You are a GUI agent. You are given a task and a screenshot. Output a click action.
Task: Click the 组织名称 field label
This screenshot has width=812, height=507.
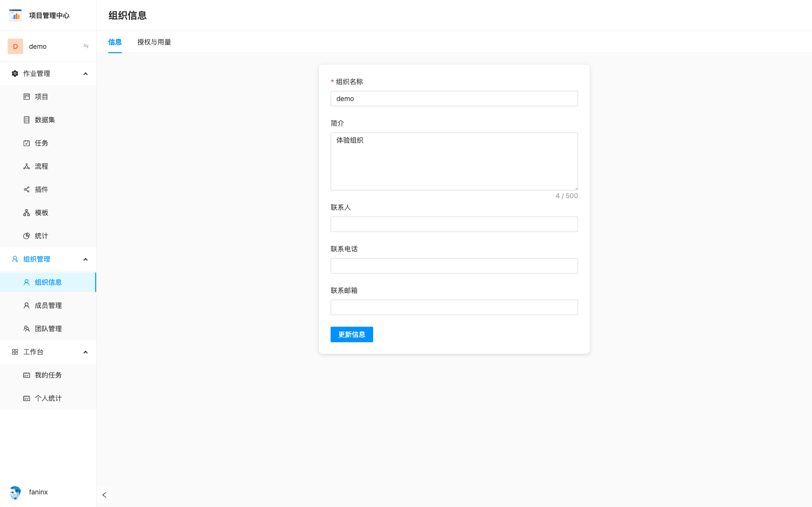pos(349,82)
